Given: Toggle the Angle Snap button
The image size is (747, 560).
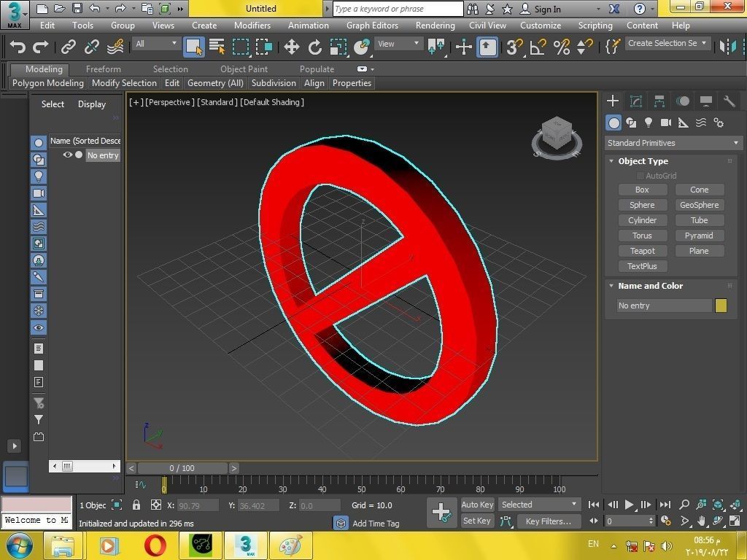Looking at the screenshot, I should point(538,47).
